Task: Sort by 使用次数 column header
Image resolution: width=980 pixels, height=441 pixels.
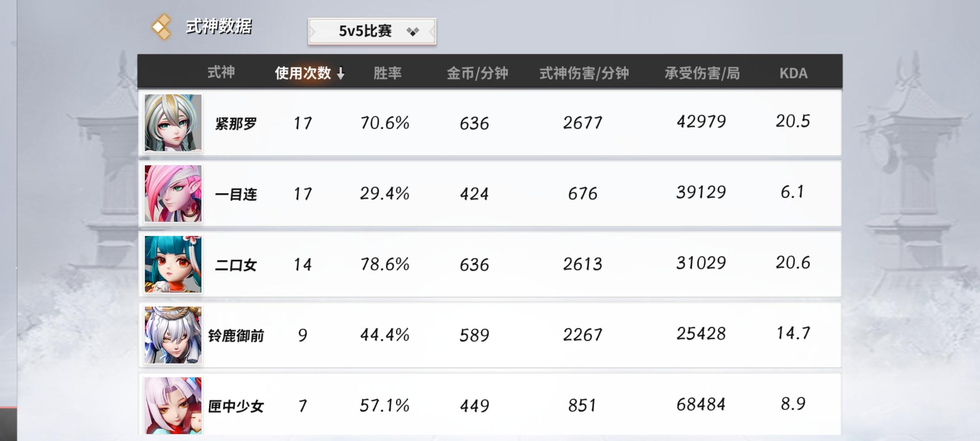Action: pyautogui.click(x=303, y=73)
